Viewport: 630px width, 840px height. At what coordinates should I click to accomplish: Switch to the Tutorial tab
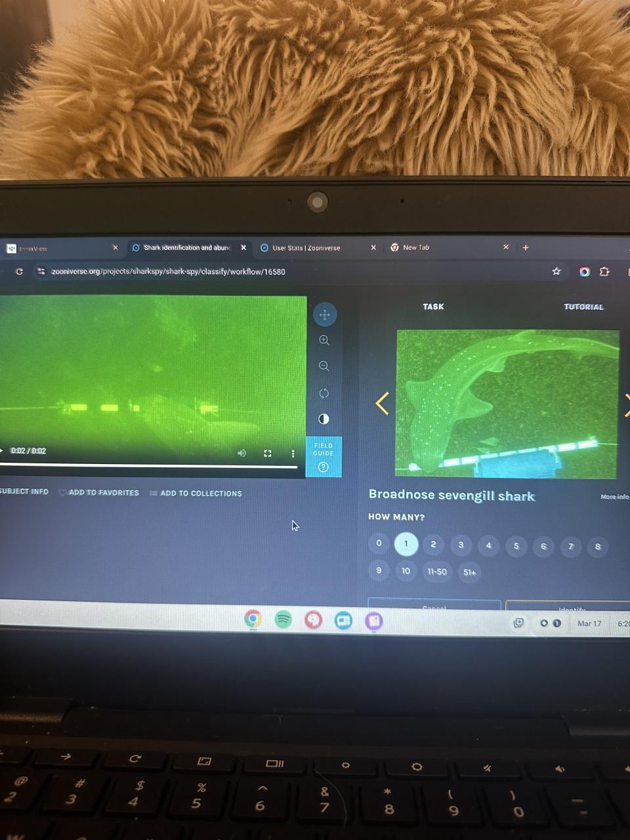point(583,306)
